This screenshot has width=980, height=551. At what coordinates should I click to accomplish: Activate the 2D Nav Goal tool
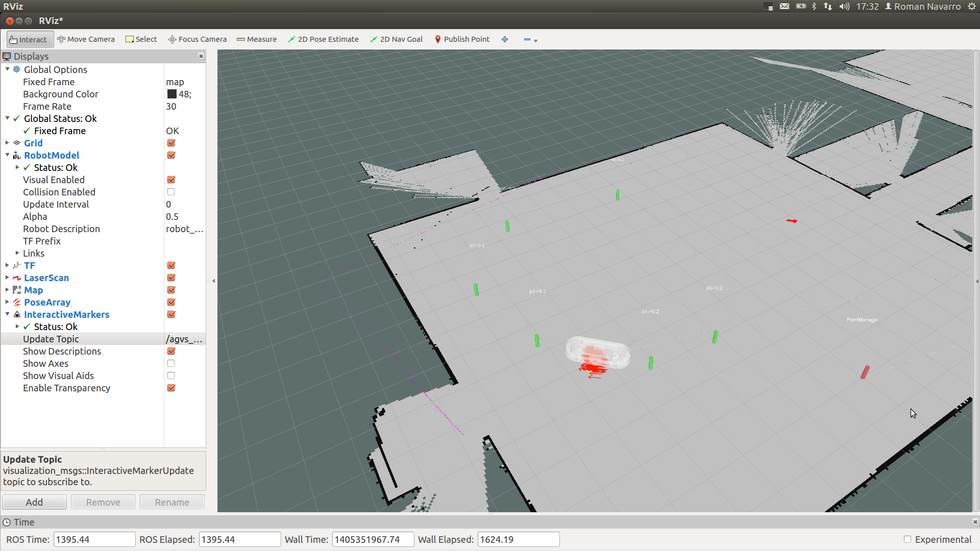point(397,39)
